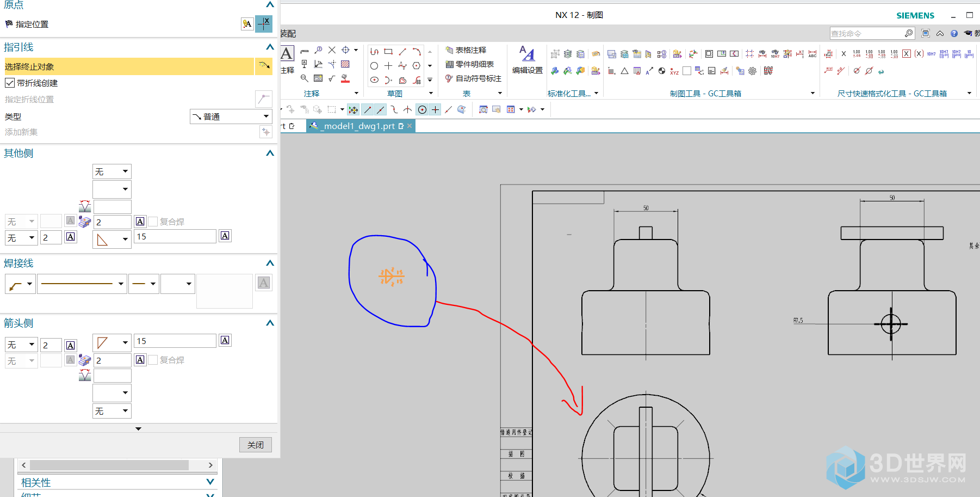Open 尺寸快速格式化工具 - GC工具箱 group menu
Screen dimensions: 980x497
click(969, 93)
